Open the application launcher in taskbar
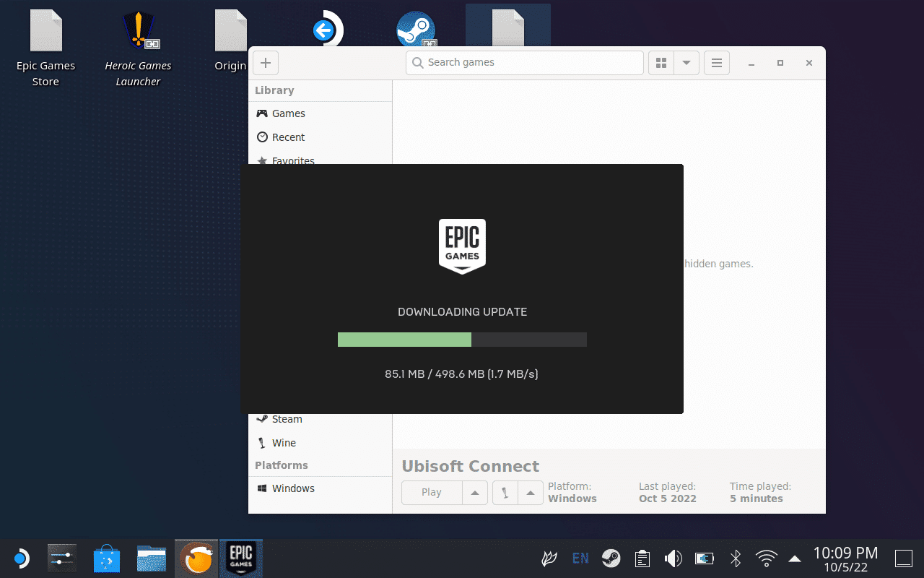924x578 pixels. tap(21, 558)
